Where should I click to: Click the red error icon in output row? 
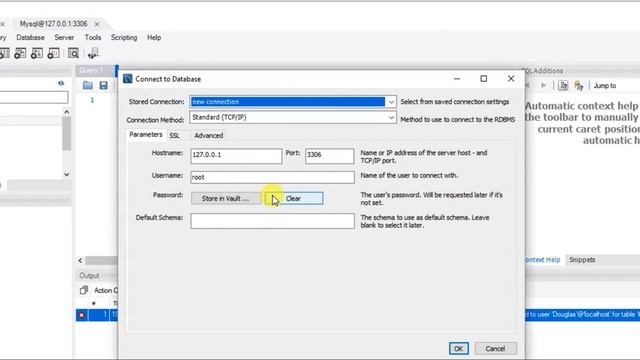pyautogui.click(x=82, y=315)
